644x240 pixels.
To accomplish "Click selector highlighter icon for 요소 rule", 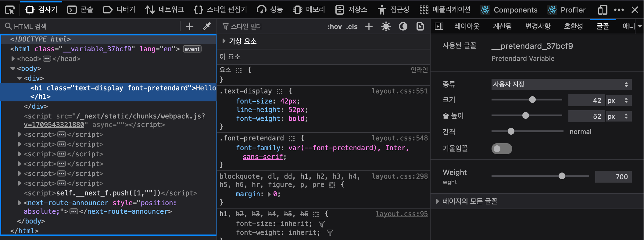I will (239, 70).
